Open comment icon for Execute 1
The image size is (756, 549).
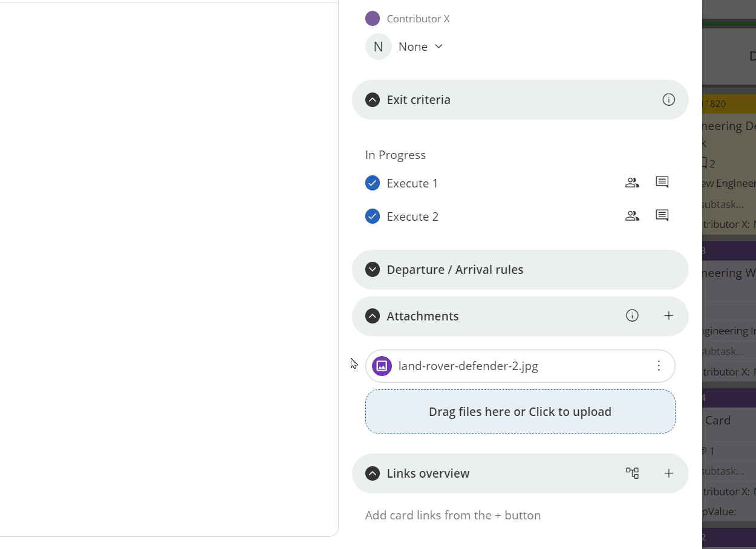click(662, 183)
